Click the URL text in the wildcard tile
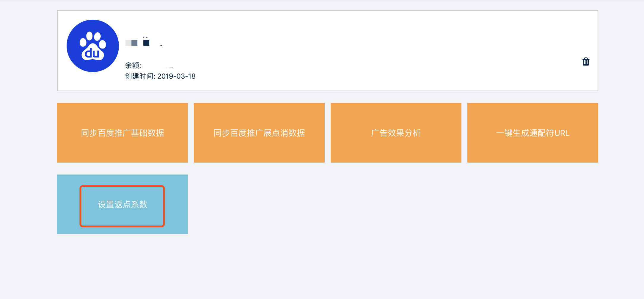 (562, 133)
